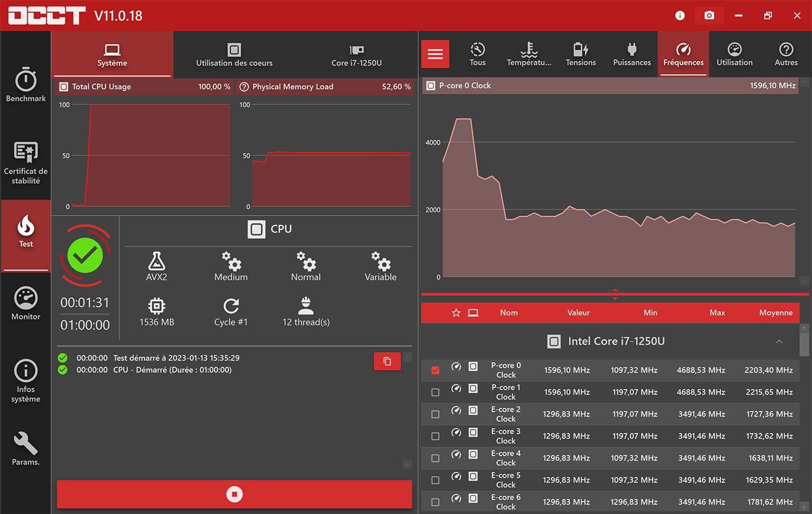Switch to the Système tab

[x=113, y=54]
